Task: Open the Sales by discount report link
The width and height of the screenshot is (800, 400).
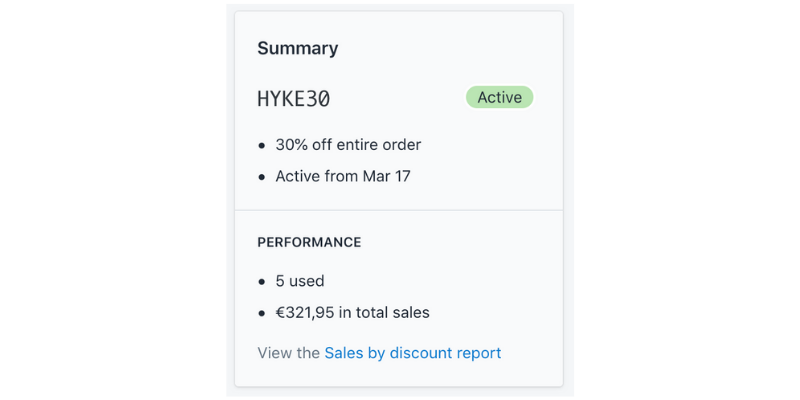Action: pyautogui.click(x=412, y=353)
